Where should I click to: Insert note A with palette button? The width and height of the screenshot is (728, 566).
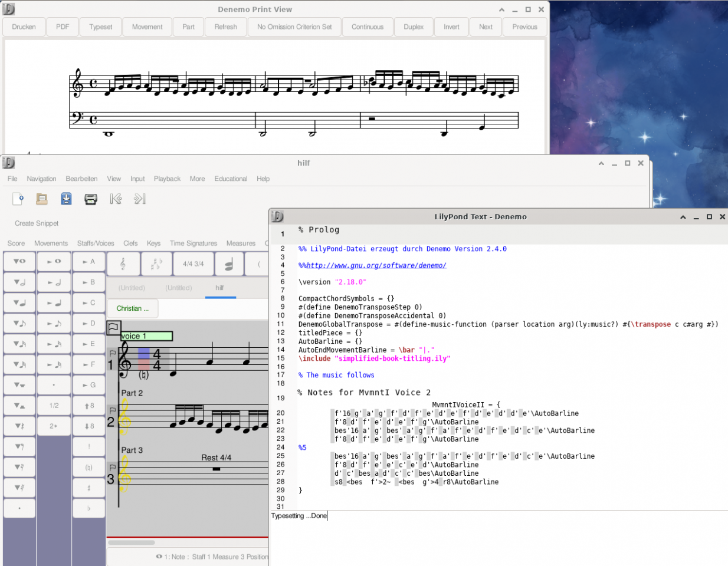[x=88, y=261]
